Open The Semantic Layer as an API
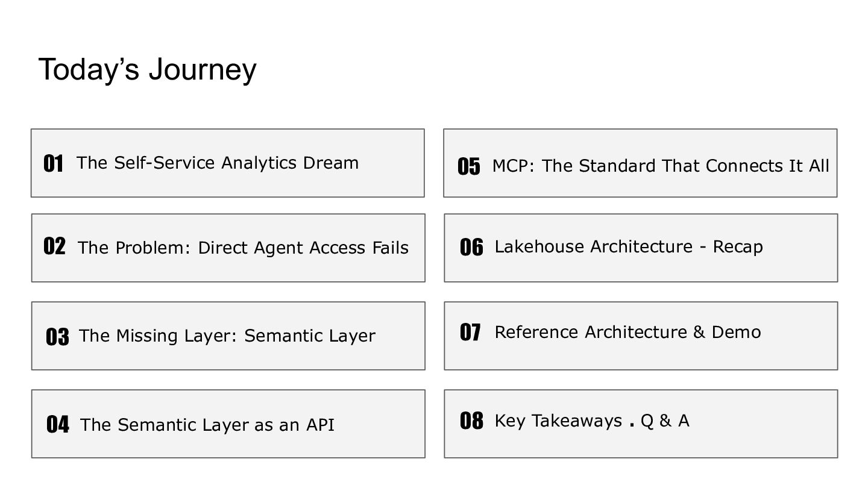The image size is (868, 488). [207, 425]
